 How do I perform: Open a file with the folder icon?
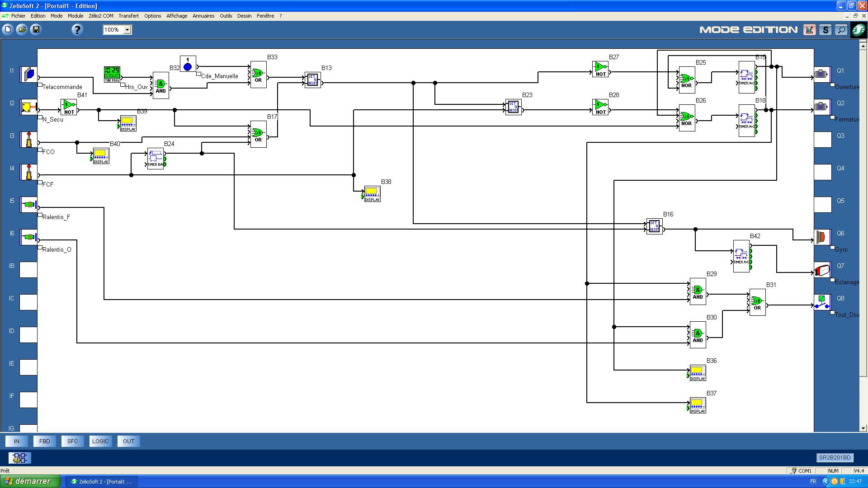pos(22,30)
